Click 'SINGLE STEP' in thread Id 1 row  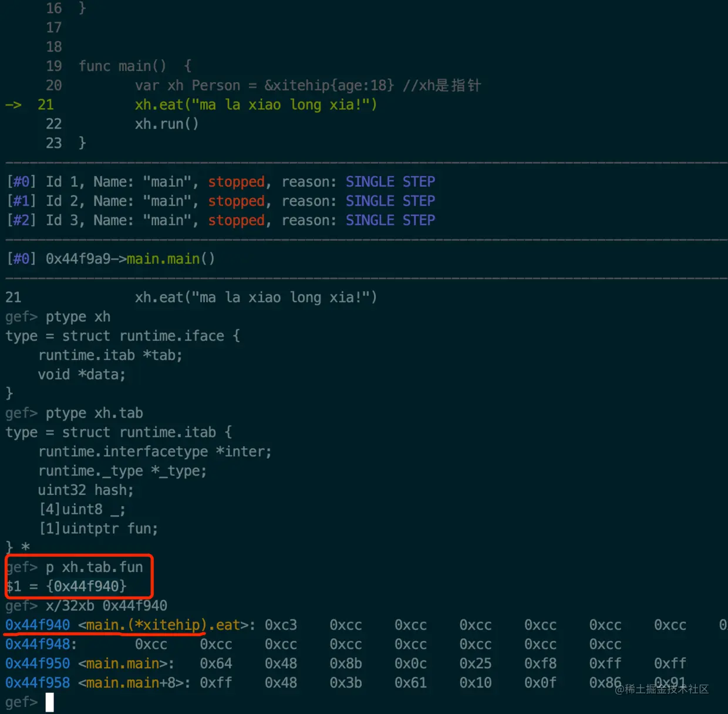(390, 181)
